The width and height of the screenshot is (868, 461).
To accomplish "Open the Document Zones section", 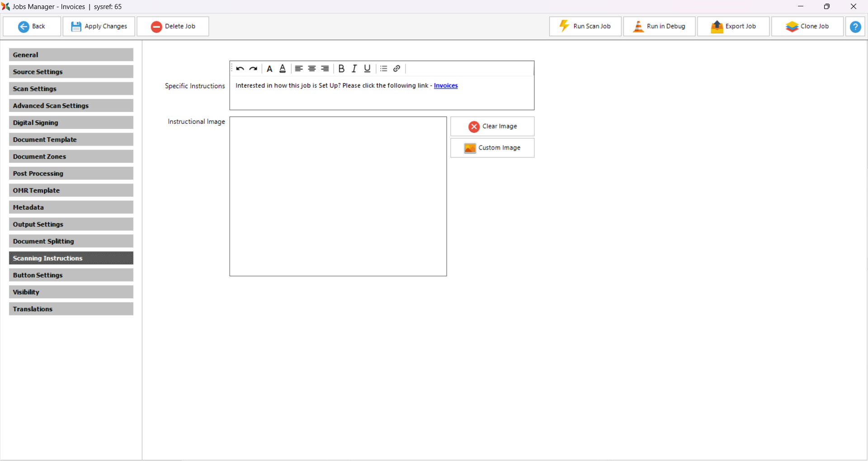I will click(x=71, y=156).
